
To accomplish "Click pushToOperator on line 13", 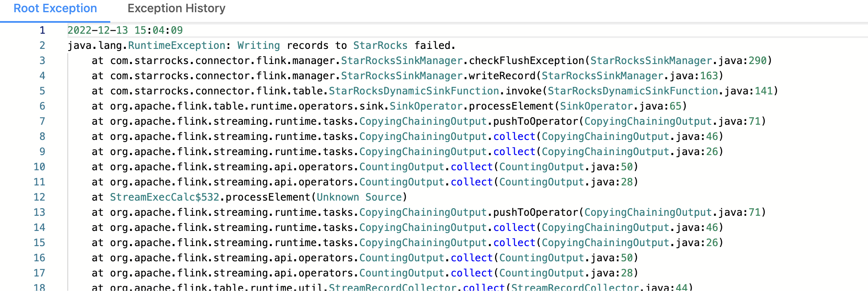I will pyautogui.click(x=535, y=212).
